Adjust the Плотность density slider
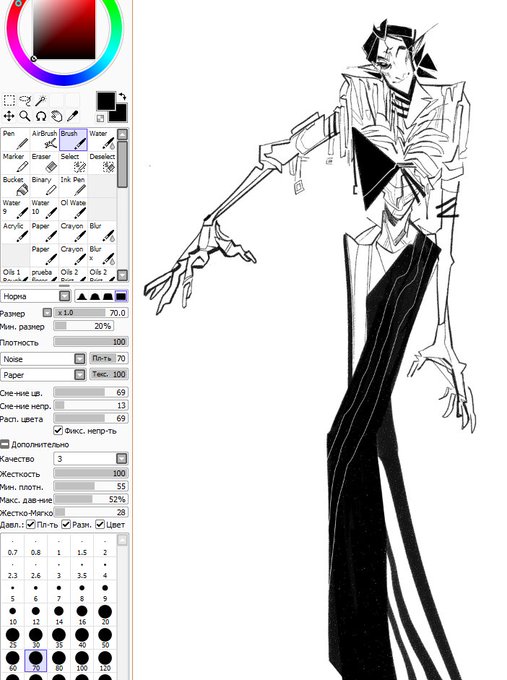Screen dimensions: 507x680 coord(91,342)
